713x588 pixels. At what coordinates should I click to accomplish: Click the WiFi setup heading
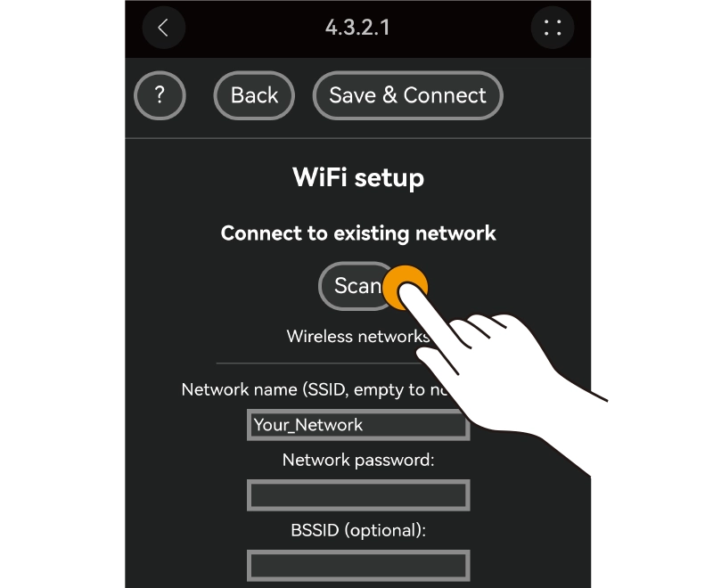point(358,177)
